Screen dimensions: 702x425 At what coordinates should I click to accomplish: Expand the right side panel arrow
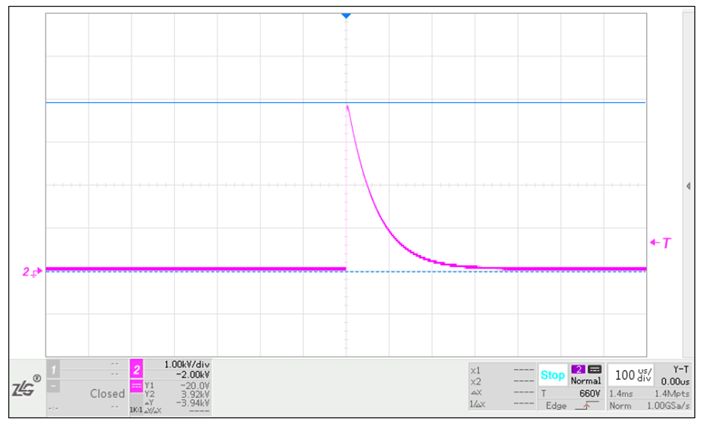688,186
